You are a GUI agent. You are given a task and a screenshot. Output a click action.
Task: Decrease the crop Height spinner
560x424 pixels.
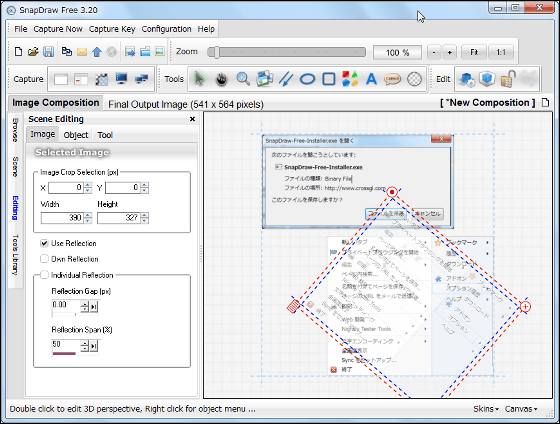[144, 221]
